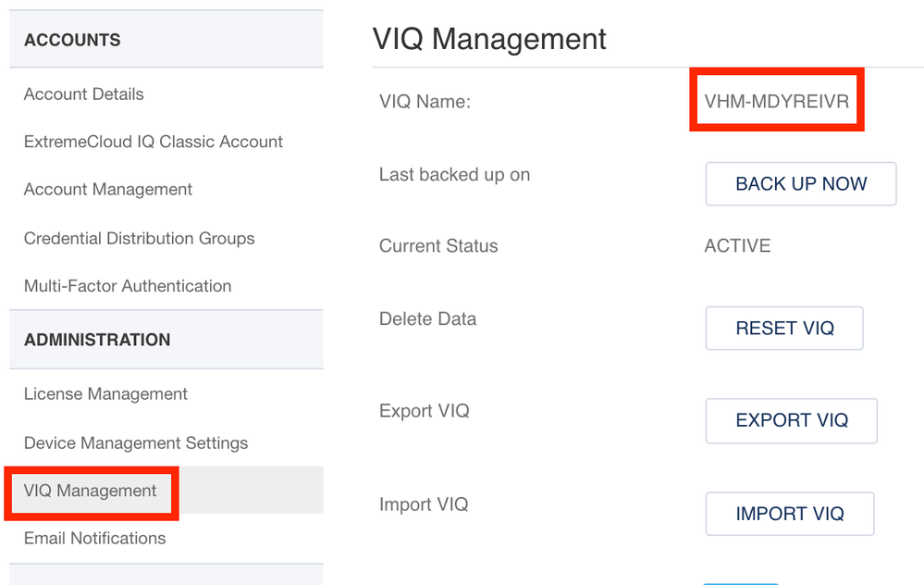
Task: Click the ACTIVE status text
Action: (737, 246)
